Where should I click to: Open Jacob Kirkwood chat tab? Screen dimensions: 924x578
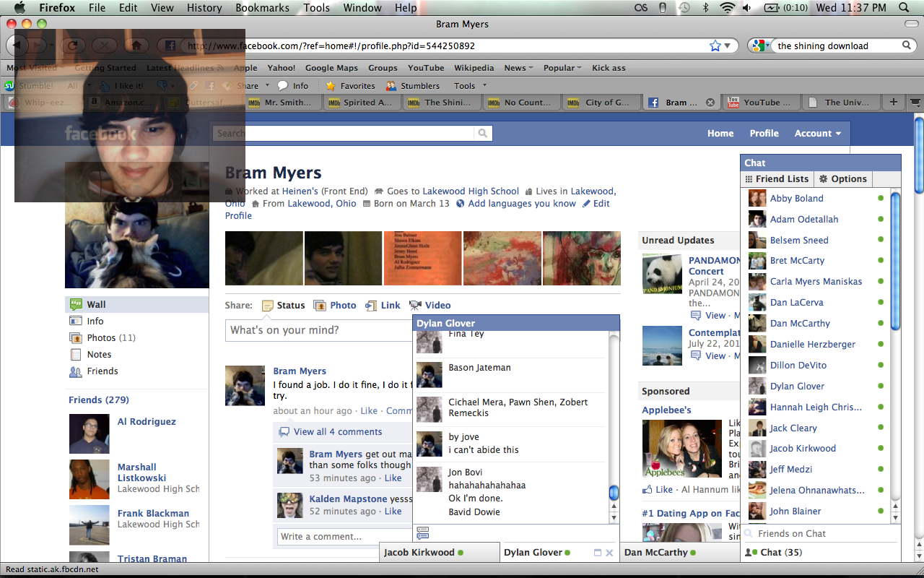(440, 553)
